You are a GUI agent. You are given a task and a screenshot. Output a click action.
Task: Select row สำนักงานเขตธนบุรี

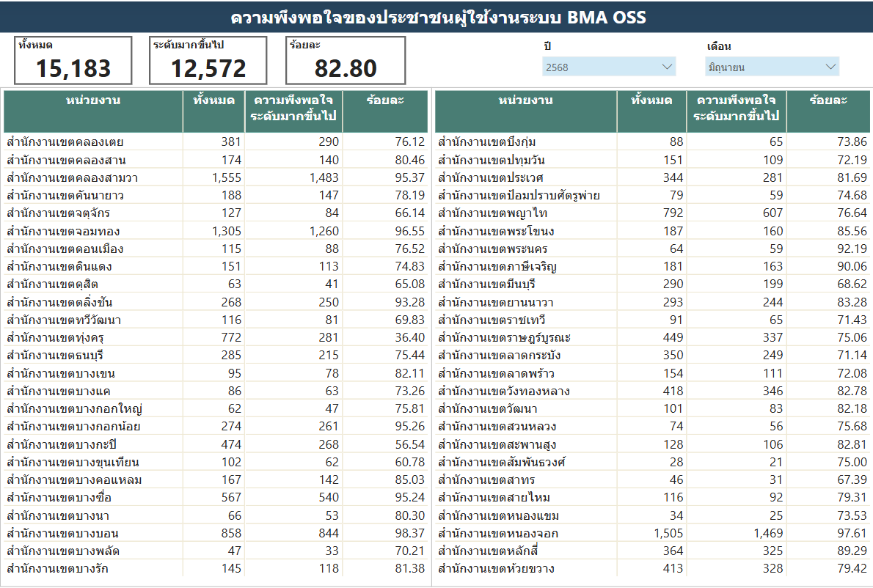point(216,356)
